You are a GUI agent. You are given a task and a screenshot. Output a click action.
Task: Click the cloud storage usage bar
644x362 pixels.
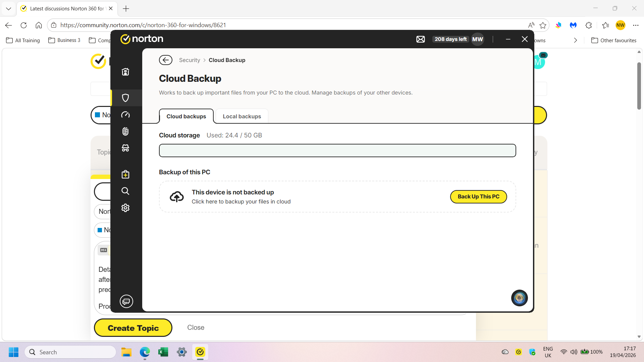[x=337, y=150]
